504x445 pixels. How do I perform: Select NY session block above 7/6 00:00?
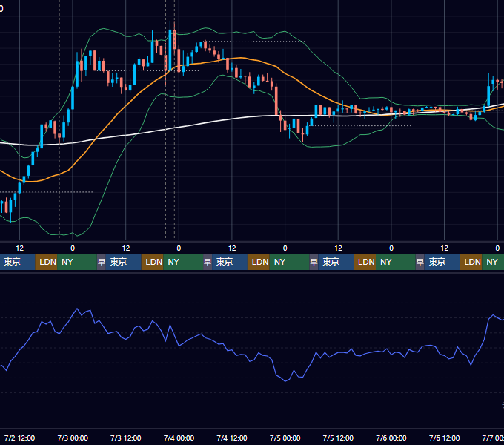coord(396,262)
